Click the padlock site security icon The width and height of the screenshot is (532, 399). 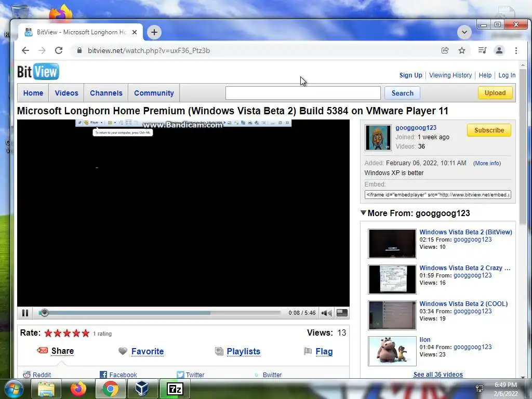point(79,50)
